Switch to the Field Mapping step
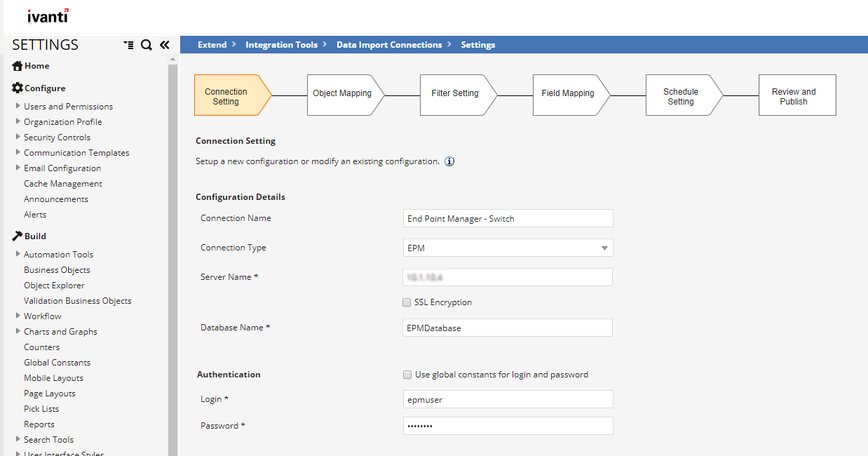The image size is (868, 456). (567, 94)
